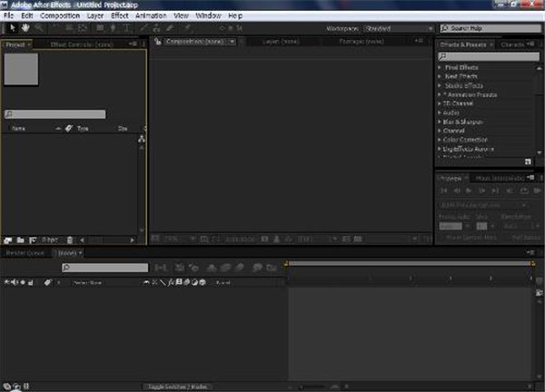The width and height of the screenshot is (545, 392).
Task: Toggle the audio speaker column switch in timeline
Action: (x=15, y=283)
